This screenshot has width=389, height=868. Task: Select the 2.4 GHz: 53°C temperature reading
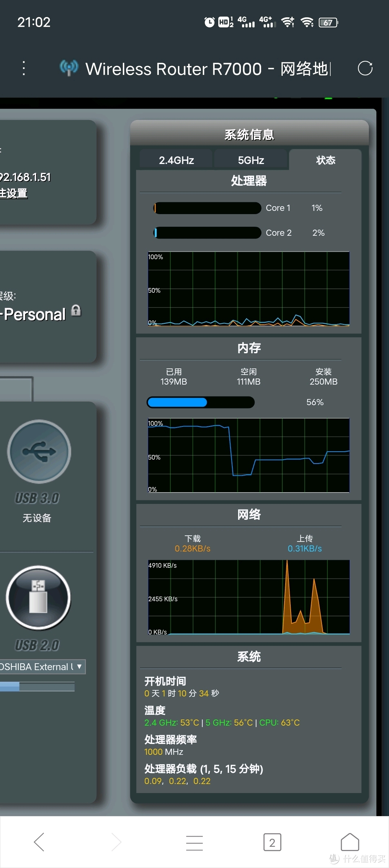click(172, 722)
